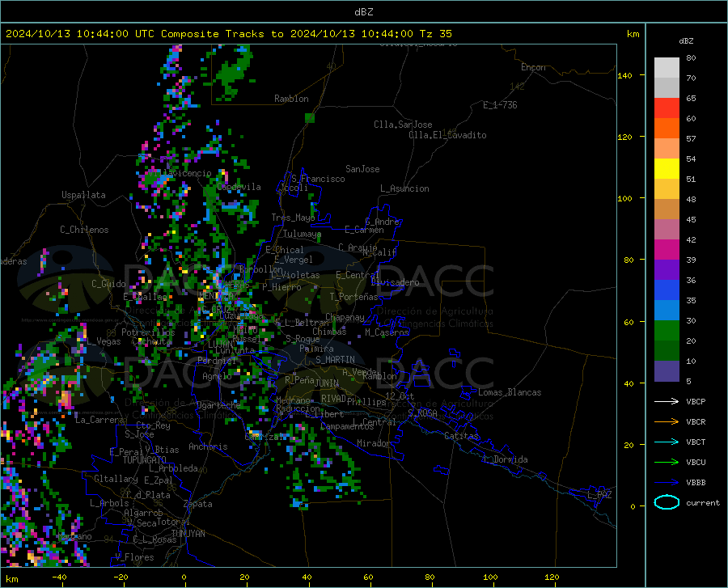Click the TUNUYAN city label
Image resolution: width=728 pixels, height=588 pixels.
(x=188, y=534)
